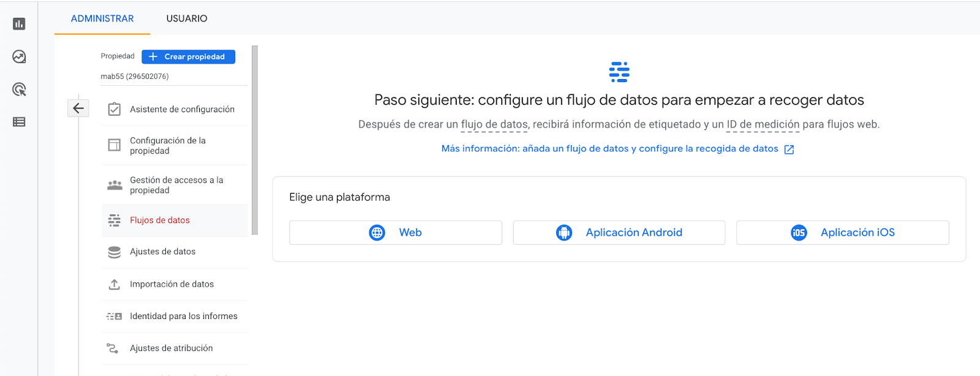This screenshot has height=376, width=980.
Task: Open Configuración de la propiedad
Action: pyautogui.click(x=168, y=145)
